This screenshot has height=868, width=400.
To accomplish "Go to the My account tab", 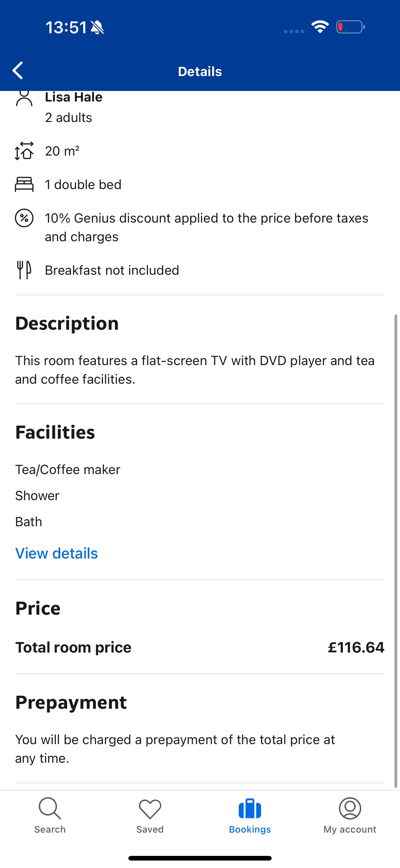I will (x=350, y=815).
